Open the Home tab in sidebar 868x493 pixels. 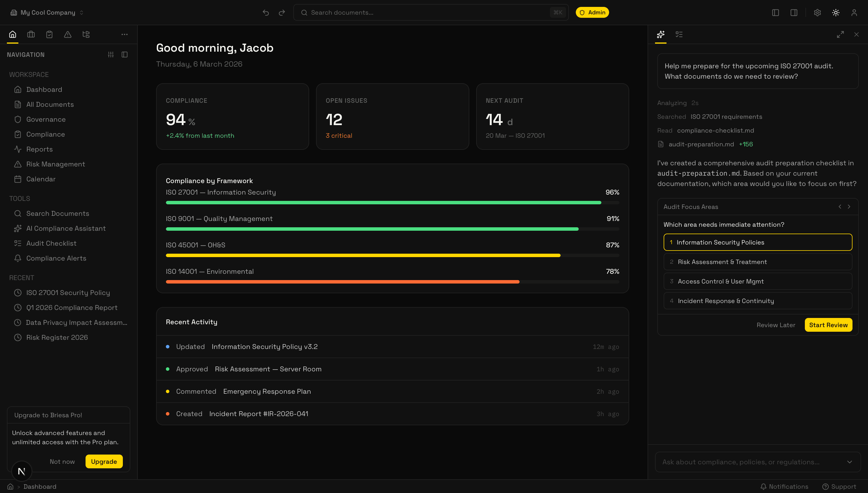[x=13, y=34]
